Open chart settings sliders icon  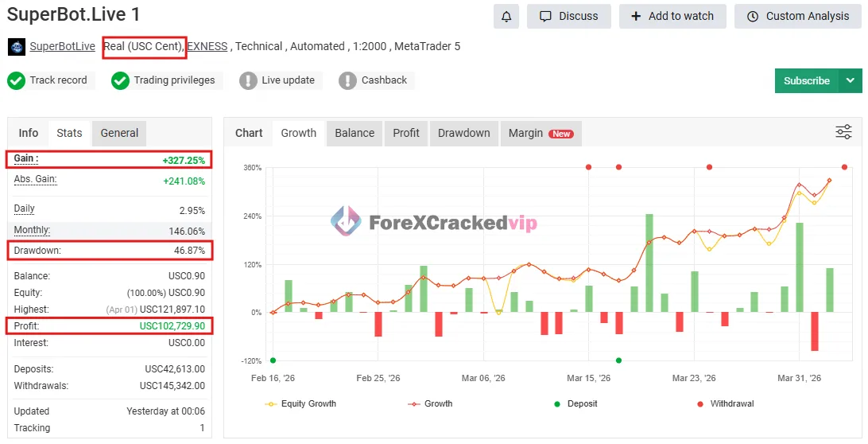pyautogui.click(x=843, y=132)
